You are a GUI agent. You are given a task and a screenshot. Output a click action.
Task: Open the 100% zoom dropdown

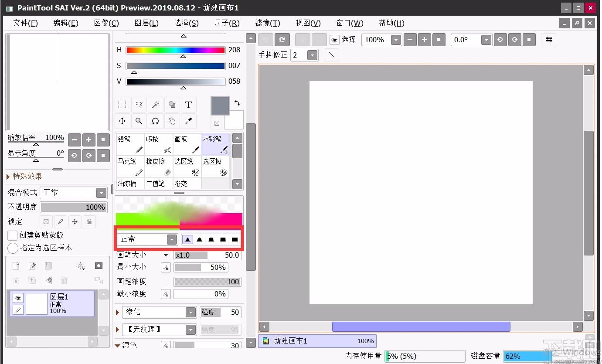tap(396, 40)
